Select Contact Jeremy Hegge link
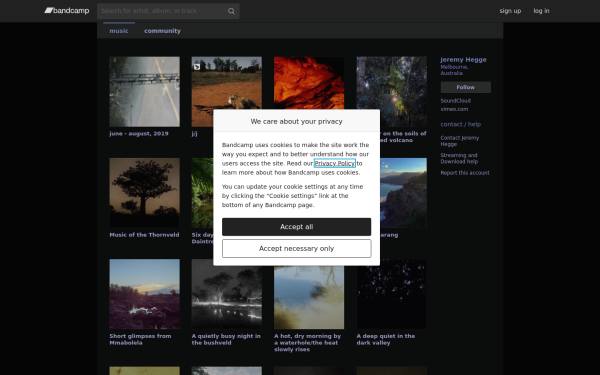 [x=460, y=141]
